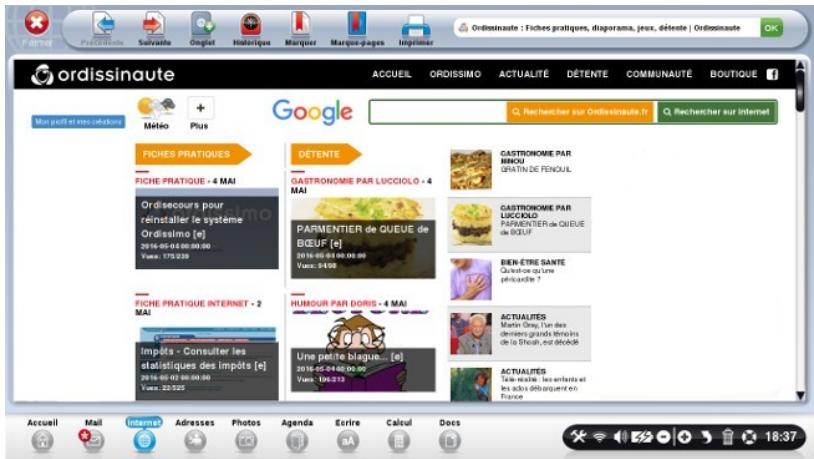Open the Agenda app
This screenshot has width=814, height=459.
coord(297,435)
